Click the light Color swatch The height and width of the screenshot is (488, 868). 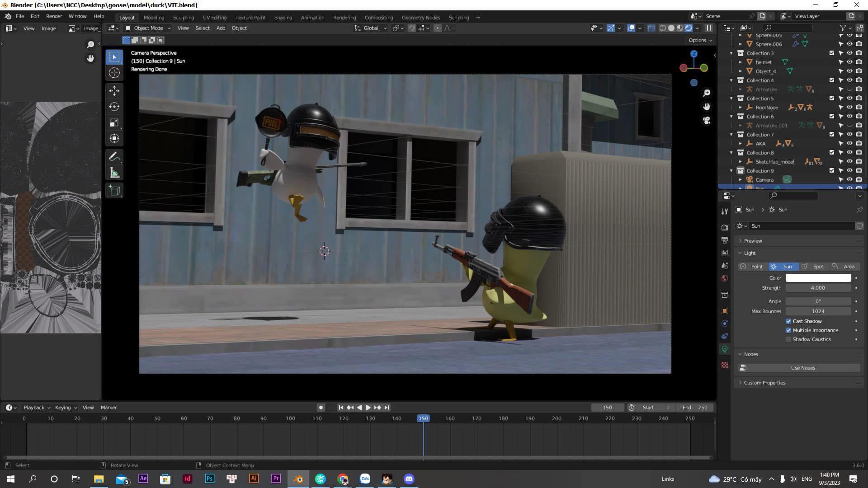(818, 278)
